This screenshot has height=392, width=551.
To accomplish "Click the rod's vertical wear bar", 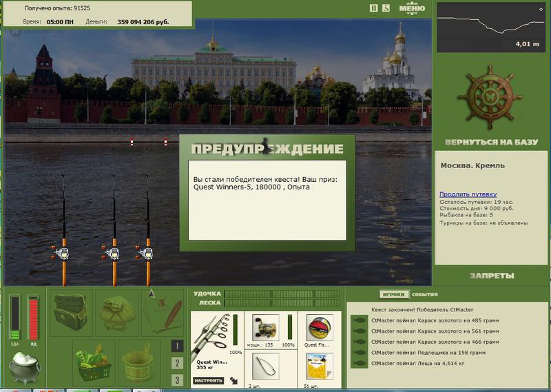I will (235, 330).
